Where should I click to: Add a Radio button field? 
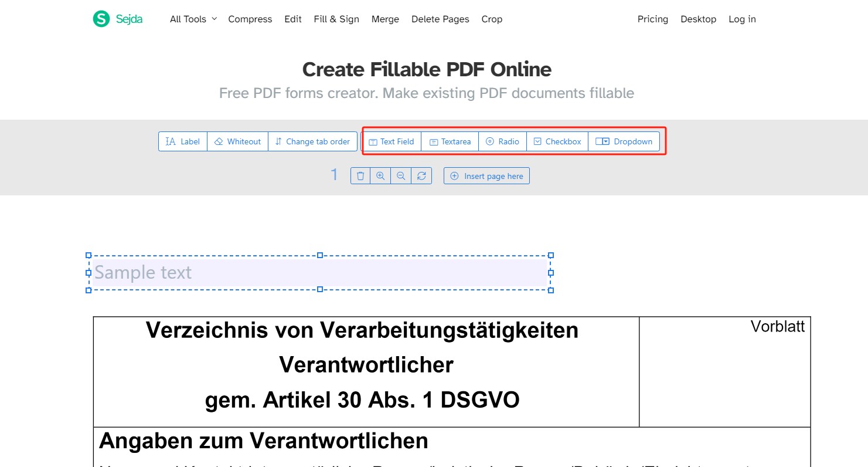coord(502,141)
